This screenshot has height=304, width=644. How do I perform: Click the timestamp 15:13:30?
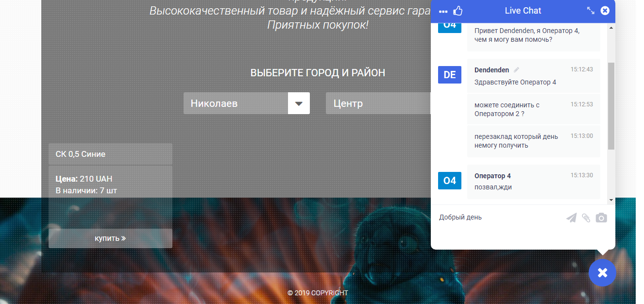[582, 175]
